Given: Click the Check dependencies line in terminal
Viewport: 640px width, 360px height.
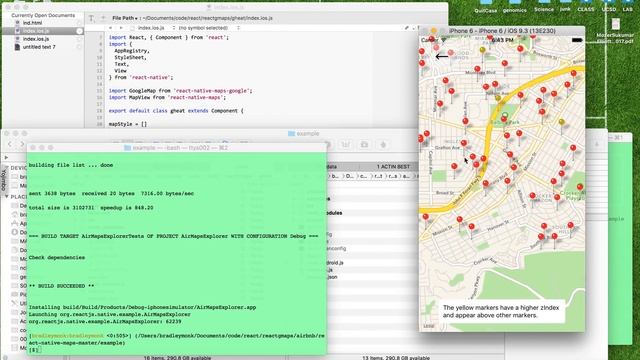Looking at the screenshot, I should coord(57,258).
